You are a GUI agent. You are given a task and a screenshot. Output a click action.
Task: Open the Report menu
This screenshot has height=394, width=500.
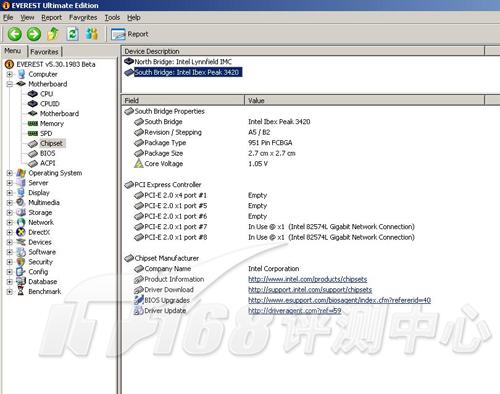(x=51, y=17)
